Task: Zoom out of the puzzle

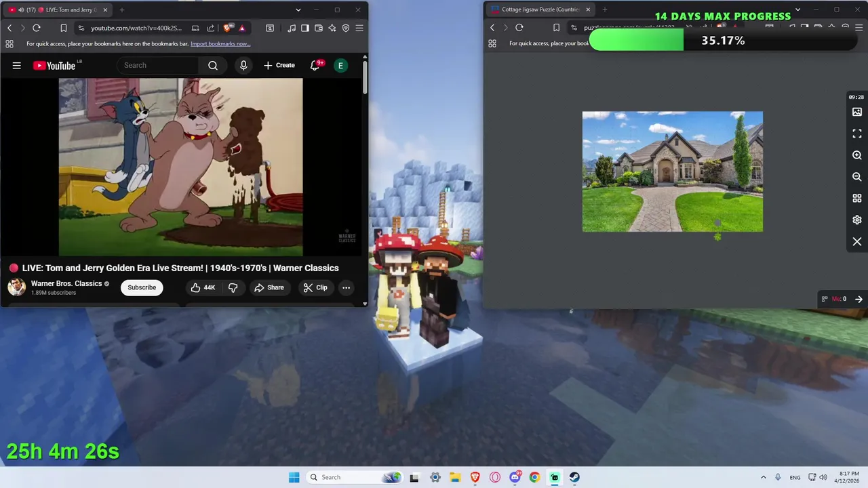Action: (857, 177)
